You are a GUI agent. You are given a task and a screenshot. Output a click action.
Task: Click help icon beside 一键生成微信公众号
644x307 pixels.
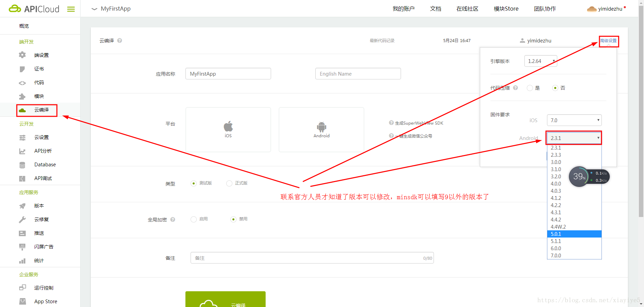click(x=391, y=136)
